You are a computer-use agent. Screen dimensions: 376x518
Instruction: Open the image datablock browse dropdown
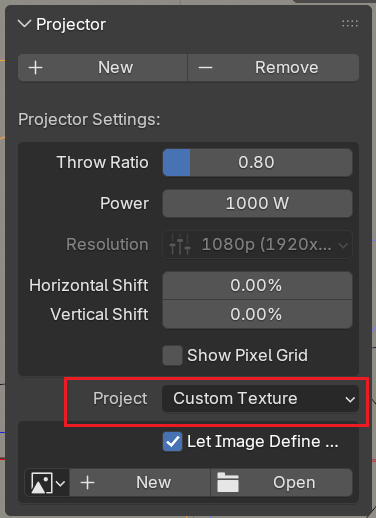tap(47, 483)
